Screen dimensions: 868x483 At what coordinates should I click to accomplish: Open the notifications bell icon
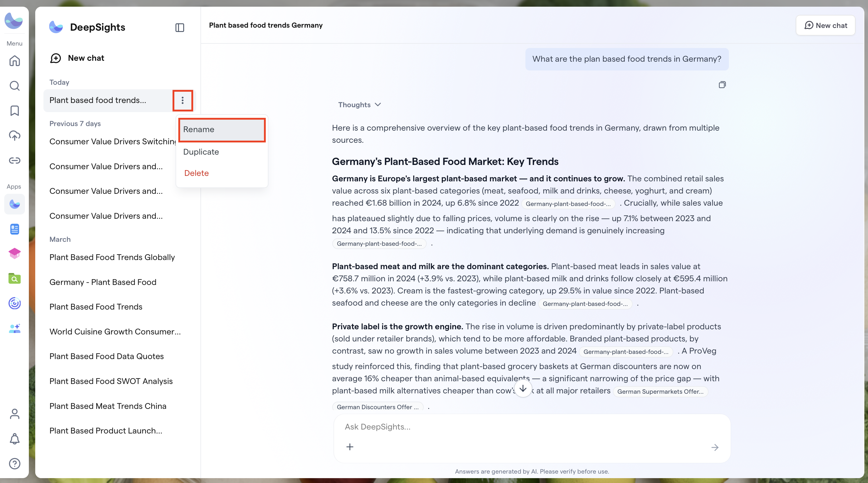pyautogui.click(x=15, y=439)
